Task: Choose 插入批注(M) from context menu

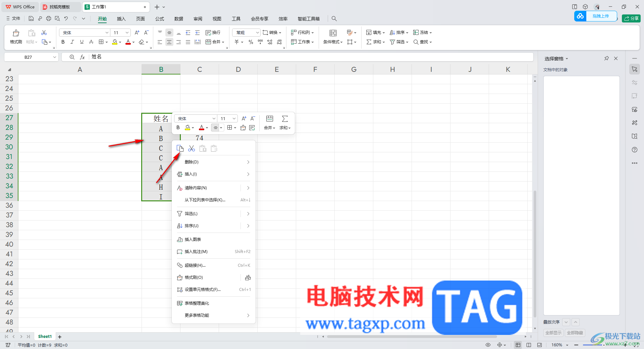Action: coord(214,252)
